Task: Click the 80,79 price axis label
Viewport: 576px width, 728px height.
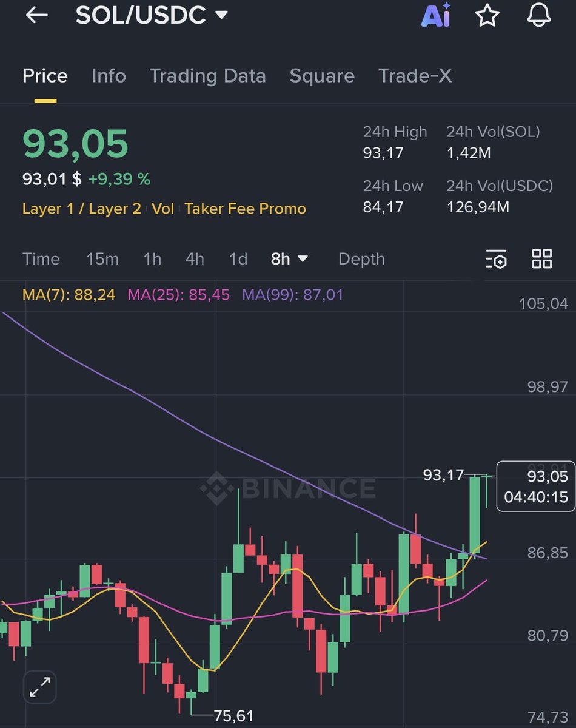Action: click(547, 635)
